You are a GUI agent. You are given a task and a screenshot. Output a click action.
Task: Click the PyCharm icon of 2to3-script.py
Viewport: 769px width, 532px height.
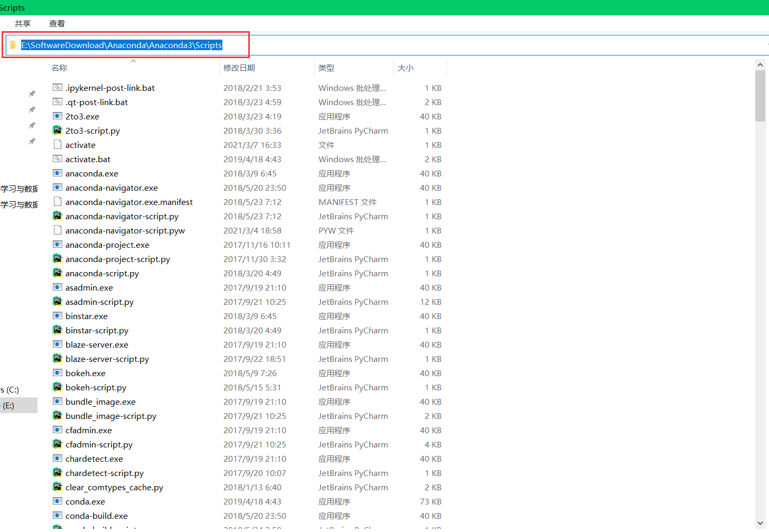click(x=58, y=130)
